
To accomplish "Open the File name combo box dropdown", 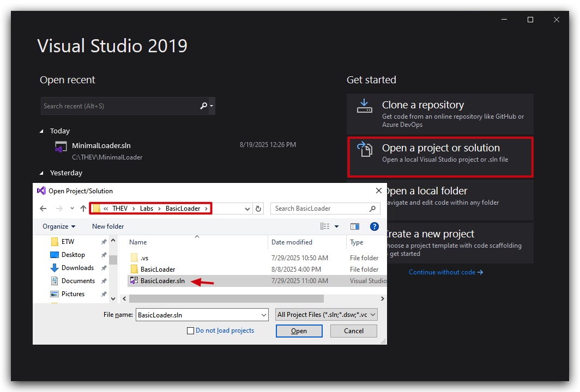I will 264,315.
